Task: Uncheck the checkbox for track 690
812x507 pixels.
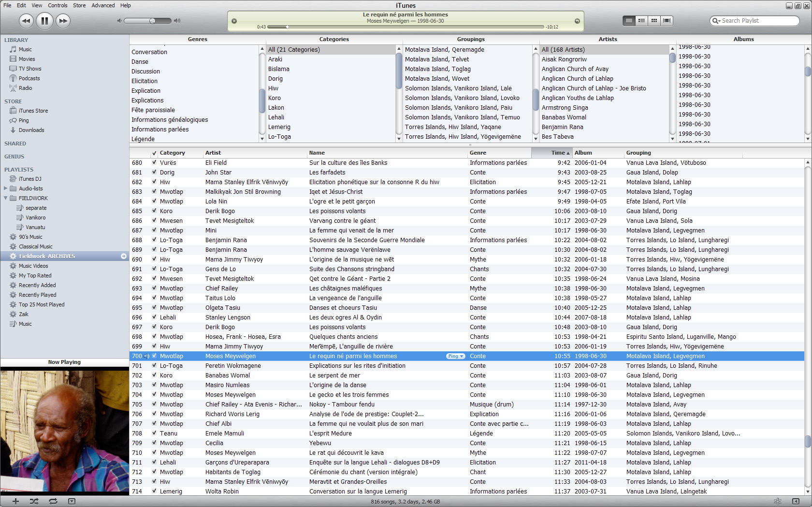Action: point(154,260)
